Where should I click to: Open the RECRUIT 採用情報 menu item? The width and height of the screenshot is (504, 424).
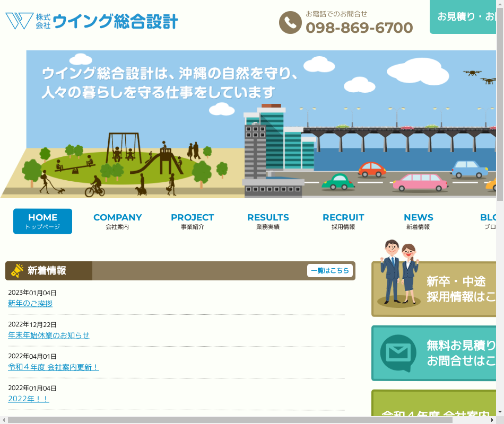pos(343,222)
